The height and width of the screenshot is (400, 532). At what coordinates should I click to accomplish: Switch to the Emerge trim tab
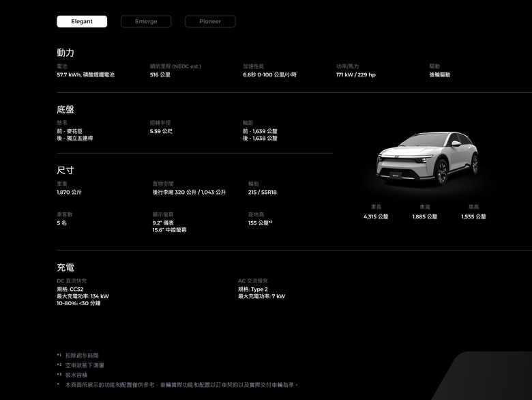tap(146, 21)
